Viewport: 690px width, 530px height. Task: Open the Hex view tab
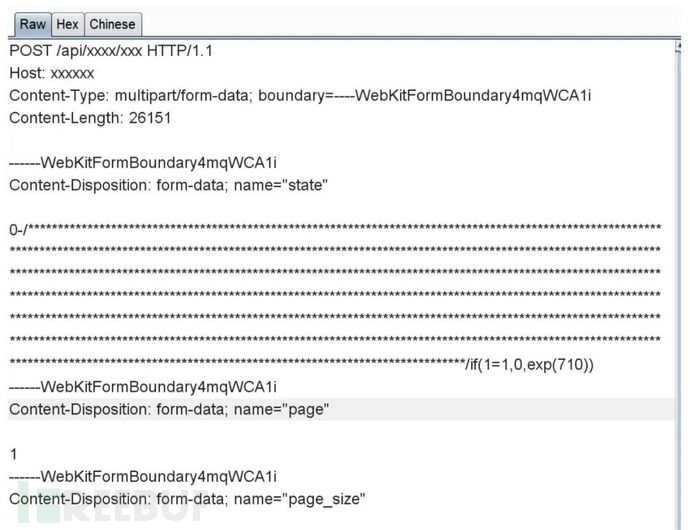67,24
